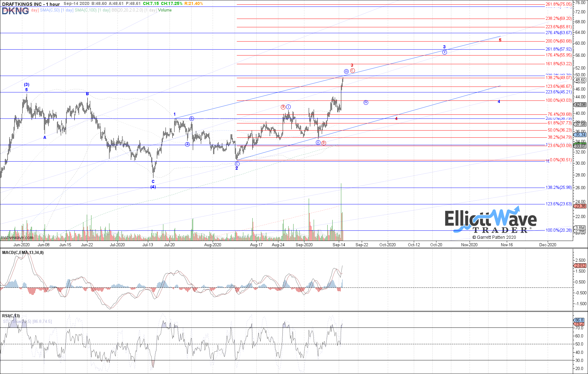
Task: Select the 37.58 price axis tag
Action: [580, 124]
